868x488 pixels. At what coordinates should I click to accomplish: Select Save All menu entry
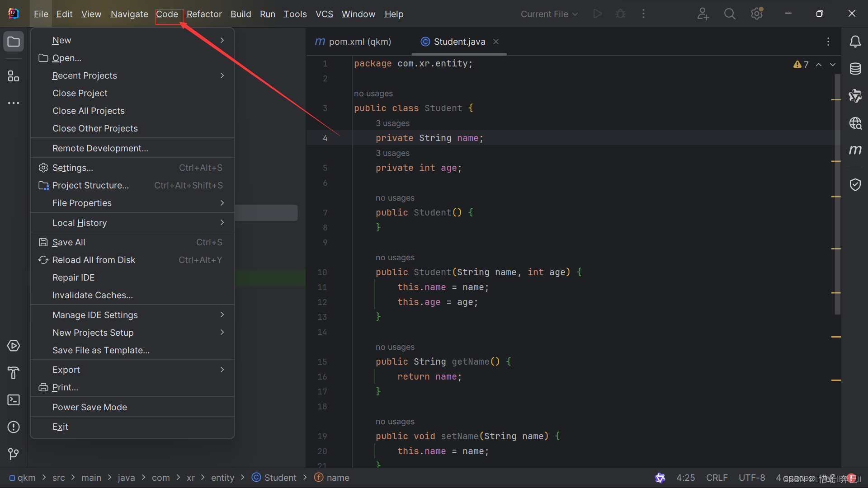[x=132, y=242]
